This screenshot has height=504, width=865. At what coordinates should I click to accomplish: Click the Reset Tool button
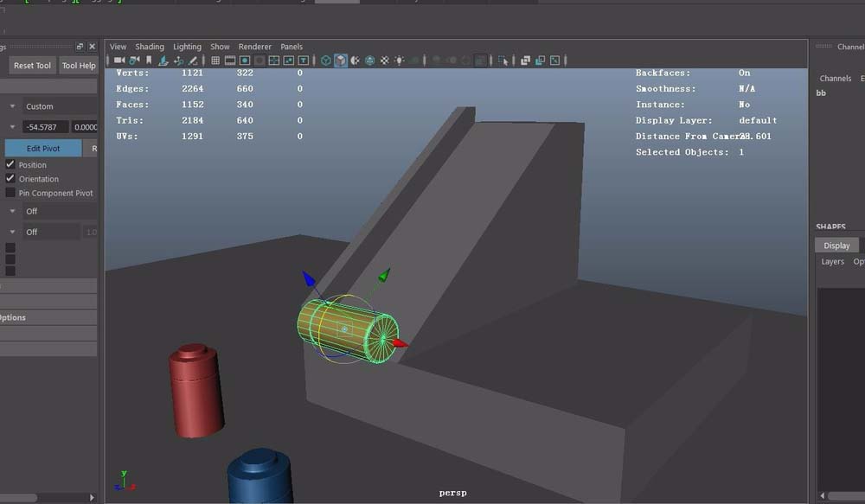coord(32,66)
